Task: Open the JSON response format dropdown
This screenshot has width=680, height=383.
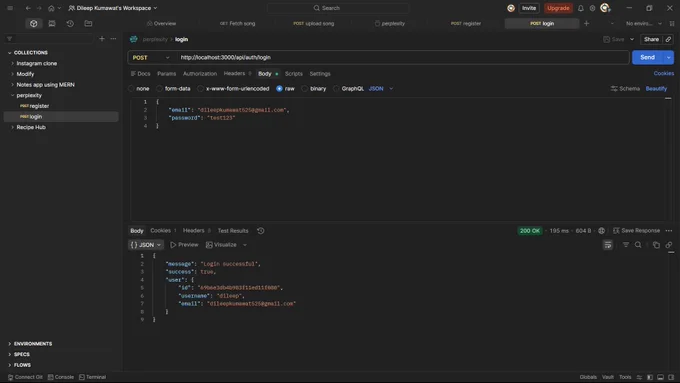Action: point(146,245)
